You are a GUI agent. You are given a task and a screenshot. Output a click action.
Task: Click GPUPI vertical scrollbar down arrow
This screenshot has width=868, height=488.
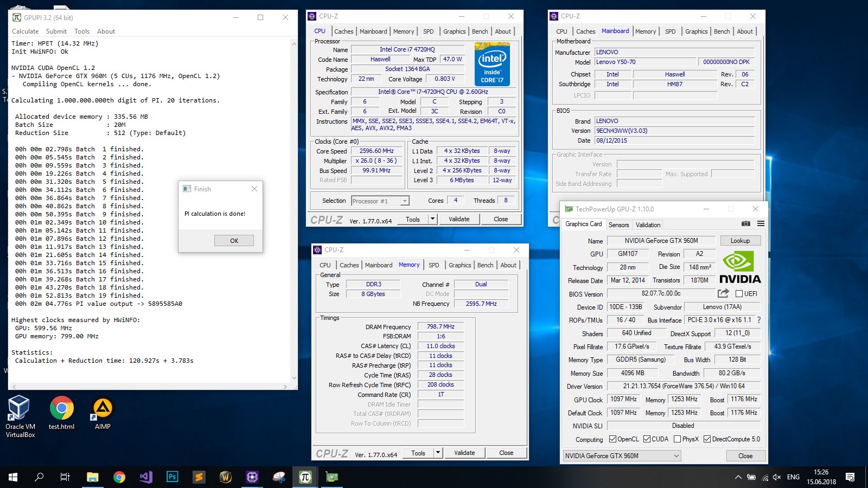(x=294, y=378)
